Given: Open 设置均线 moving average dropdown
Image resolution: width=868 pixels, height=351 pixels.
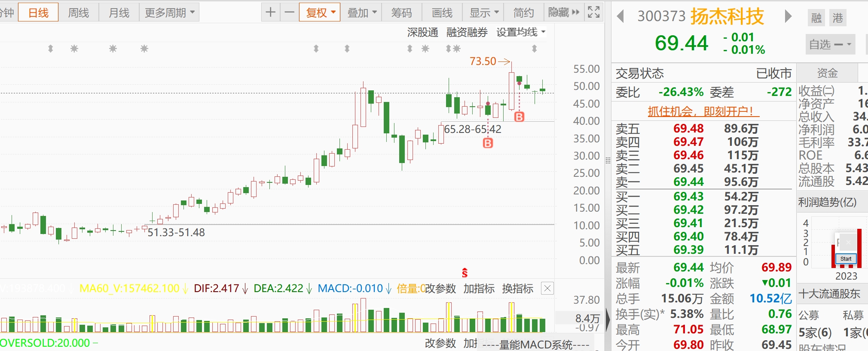Looking at the screenshot, I should click(x=521, y=32).
